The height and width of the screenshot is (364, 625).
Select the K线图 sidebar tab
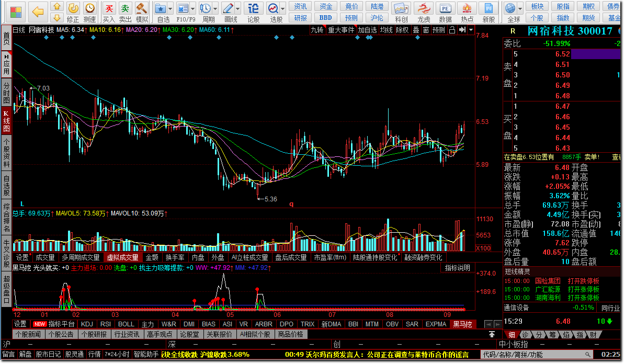6,121
